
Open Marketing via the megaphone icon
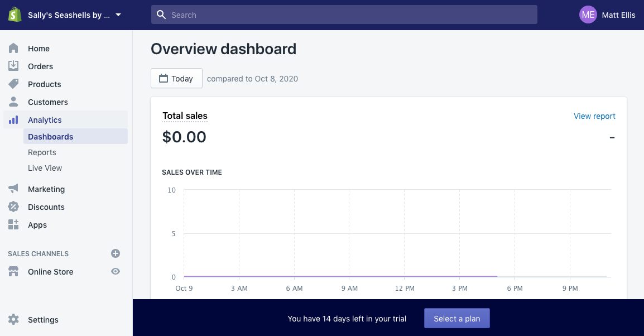coord(13,189)
